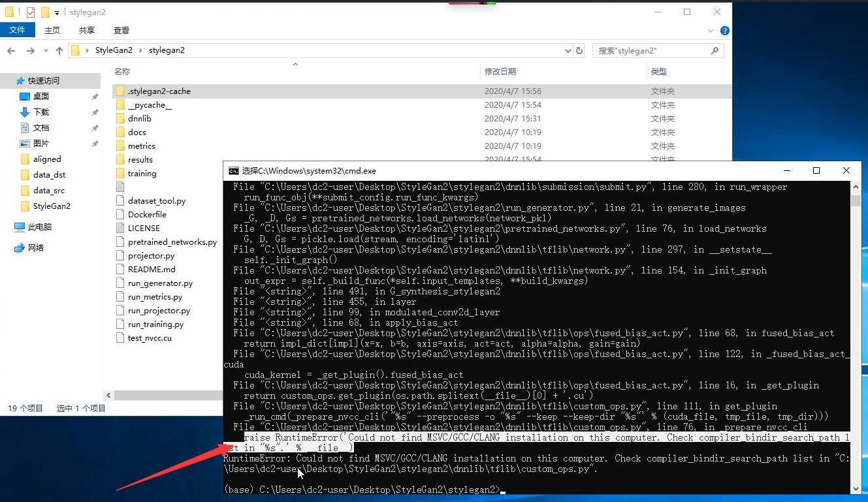Viewport: 868px width, 502px height.
Task: Select the metrics folder icon
Action: (x=120, y=146)
